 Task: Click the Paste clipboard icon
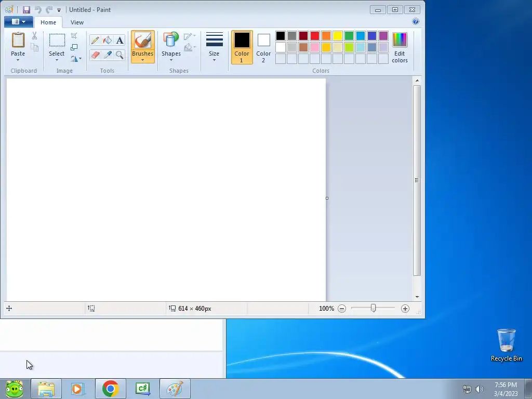[x=18, y=41]
